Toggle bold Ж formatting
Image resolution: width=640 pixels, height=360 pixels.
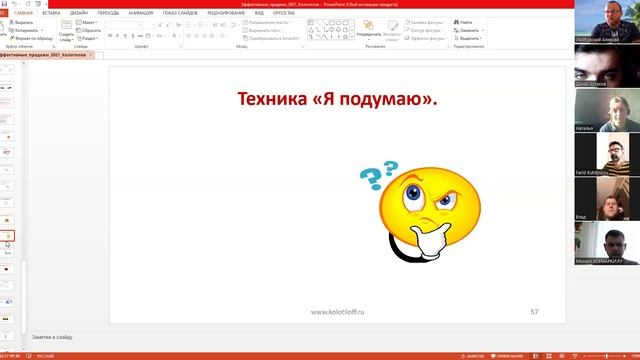click(x=109, y=36)
